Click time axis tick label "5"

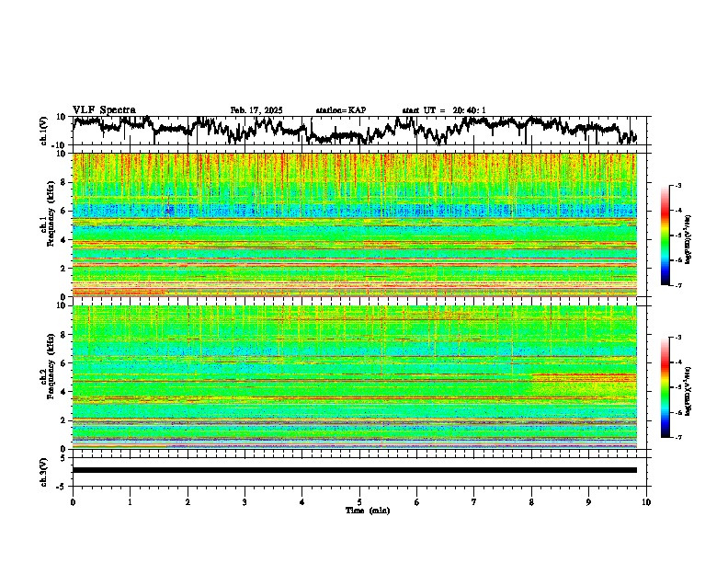pyautogui.click(x=359, y=502)
